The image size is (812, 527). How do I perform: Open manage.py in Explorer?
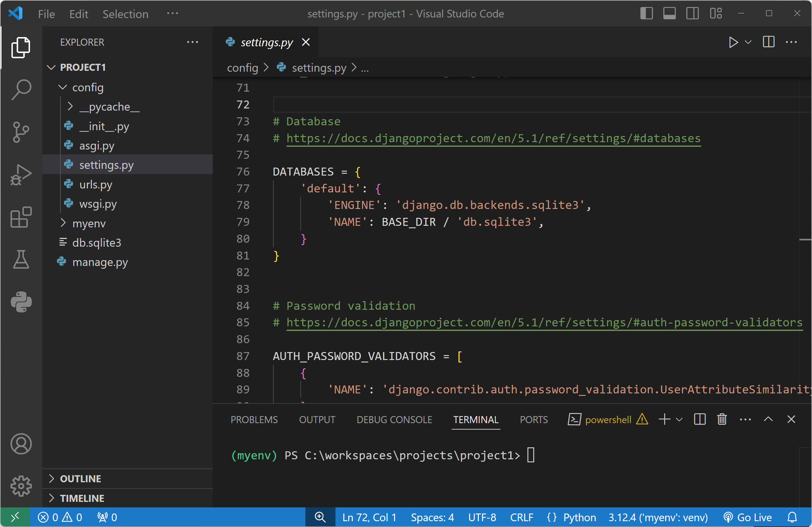(100, 262)
